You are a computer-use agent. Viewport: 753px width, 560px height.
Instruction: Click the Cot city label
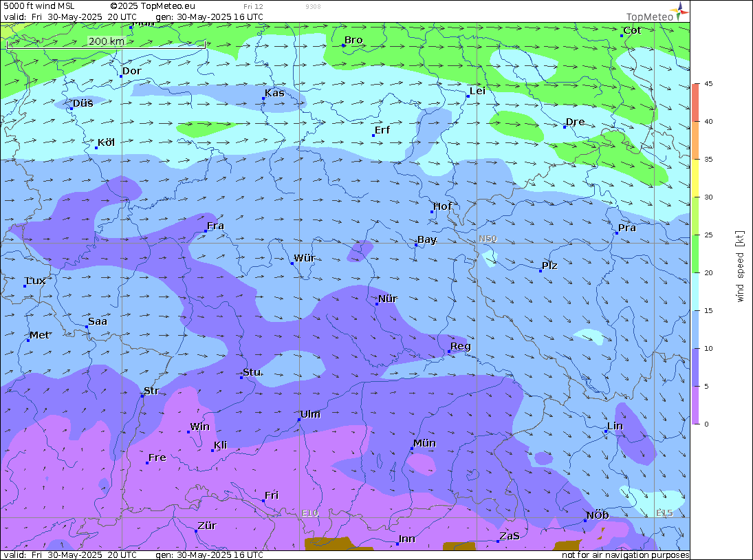[632, 31]
